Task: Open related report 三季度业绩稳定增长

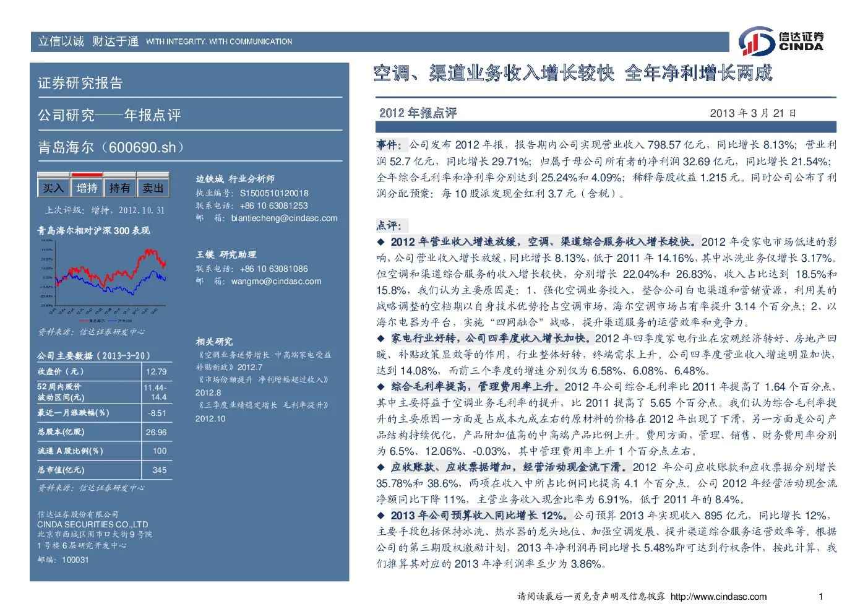Action: pos(262,412)
